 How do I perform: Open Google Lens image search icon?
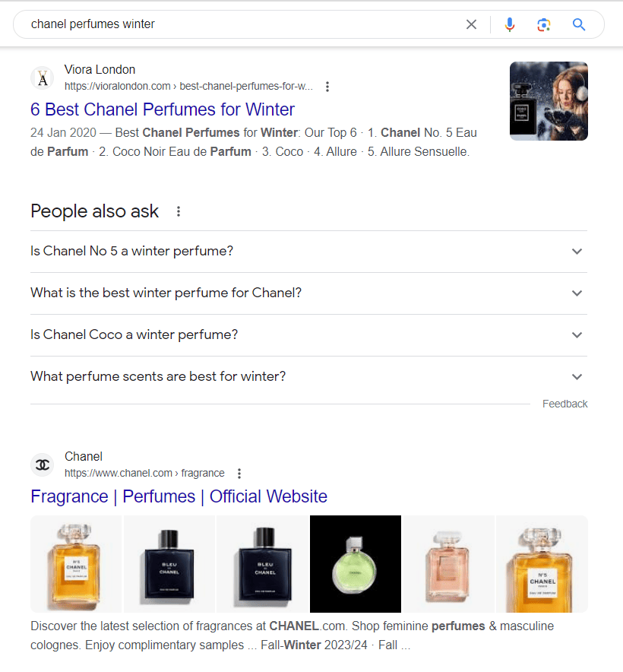(544, 24)
